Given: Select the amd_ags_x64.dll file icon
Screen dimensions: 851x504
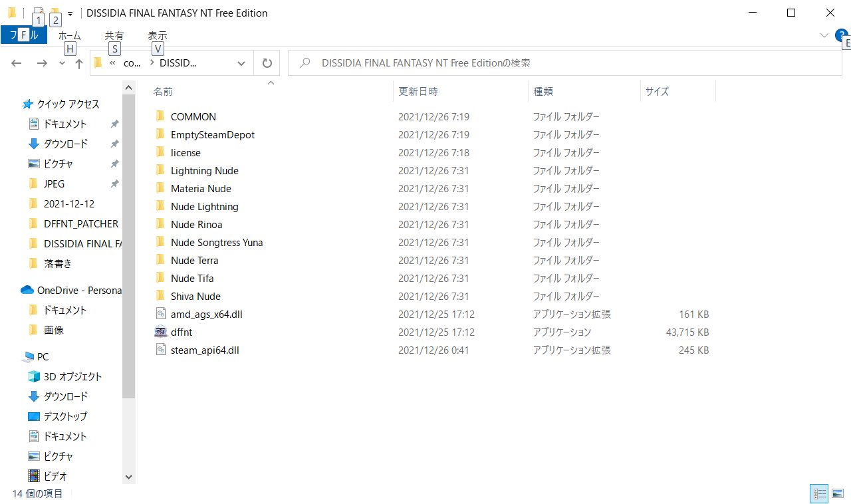Looking at the screenshot, I should point(160,314).
